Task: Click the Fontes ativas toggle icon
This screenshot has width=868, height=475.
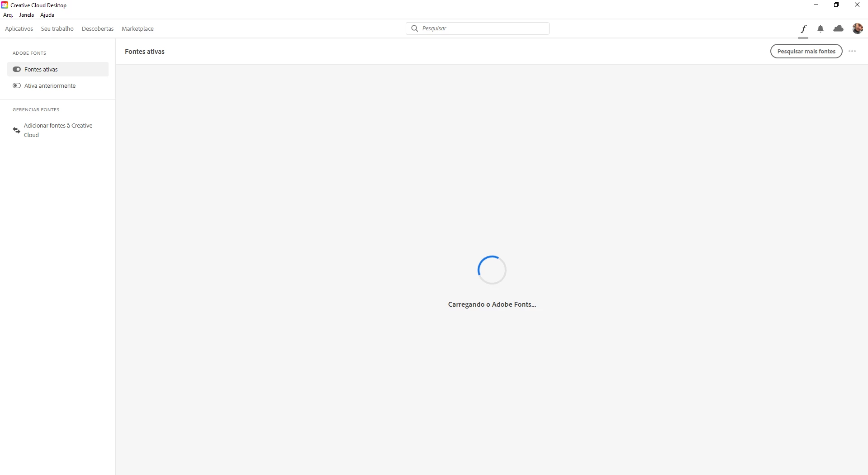Action: (17, 69)
